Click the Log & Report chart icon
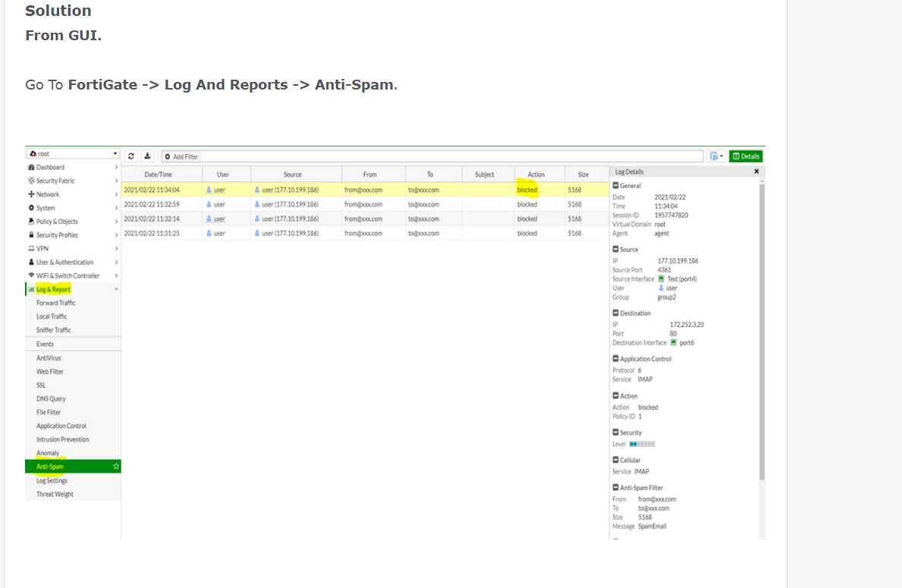This screenshot has width=902, height=588. click(31, 289)
